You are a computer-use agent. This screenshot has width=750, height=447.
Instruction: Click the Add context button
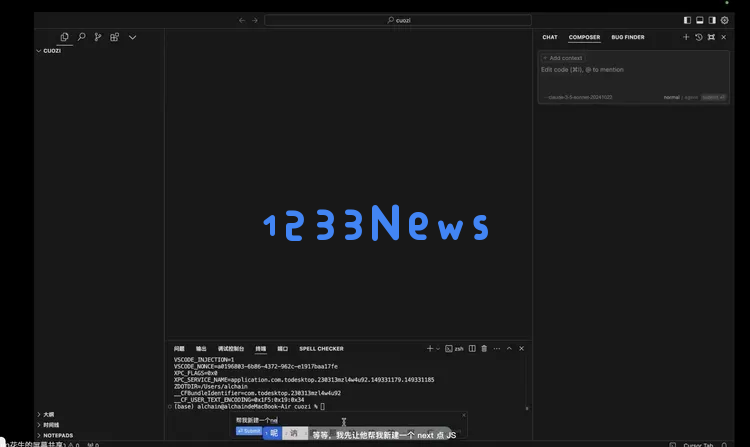pyautogui.click(x=563, y=58)
